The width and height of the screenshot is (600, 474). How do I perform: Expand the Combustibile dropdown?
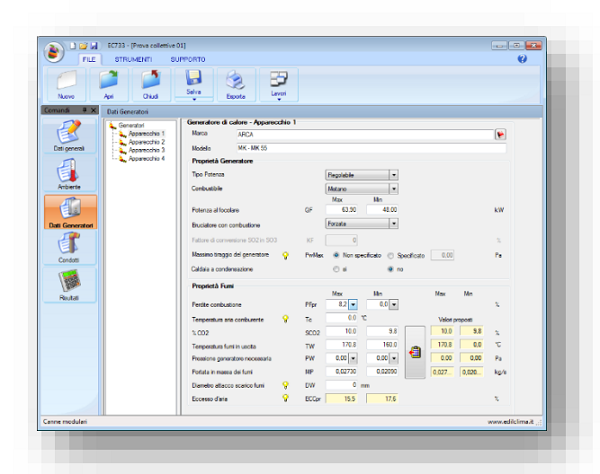click(x=393, y=188)
